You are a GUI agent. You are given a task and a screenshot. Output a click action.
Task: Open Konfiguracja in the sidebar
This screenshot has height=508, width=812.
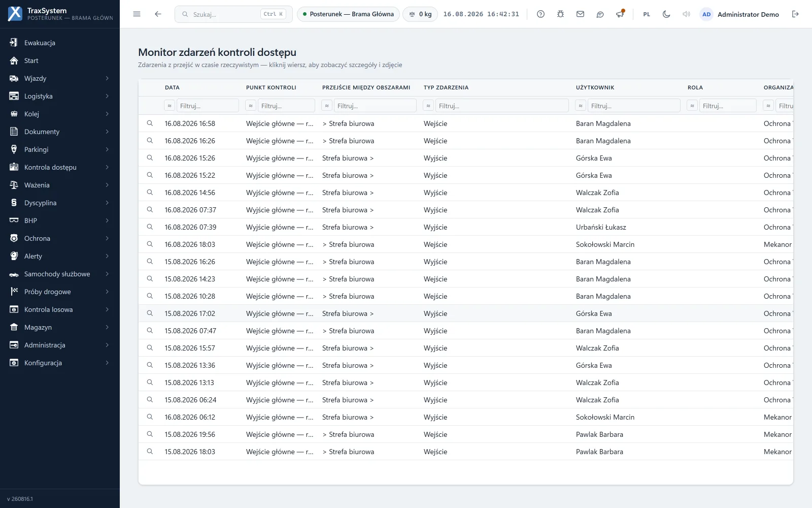tap(60, 363)
